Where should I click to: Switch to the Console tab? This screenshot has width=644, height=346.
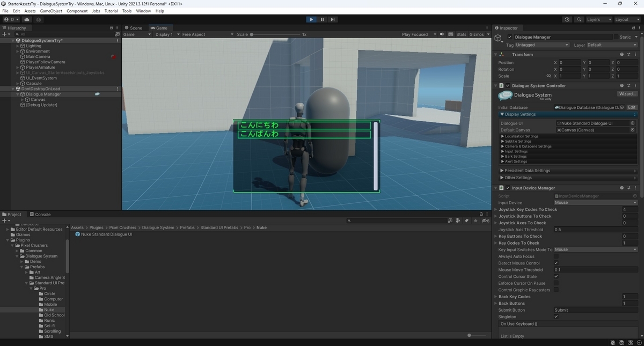tap(40, 214)
